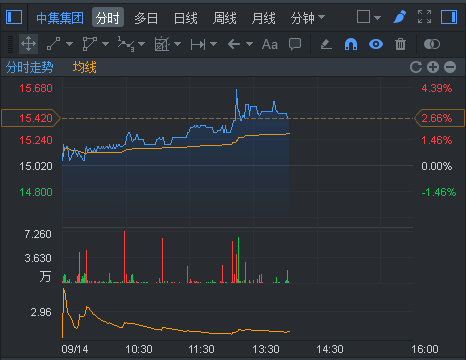Screen dimensions: 466x360
Task: Toggle the magnet snap mode
Action: [x=351, y=44]
